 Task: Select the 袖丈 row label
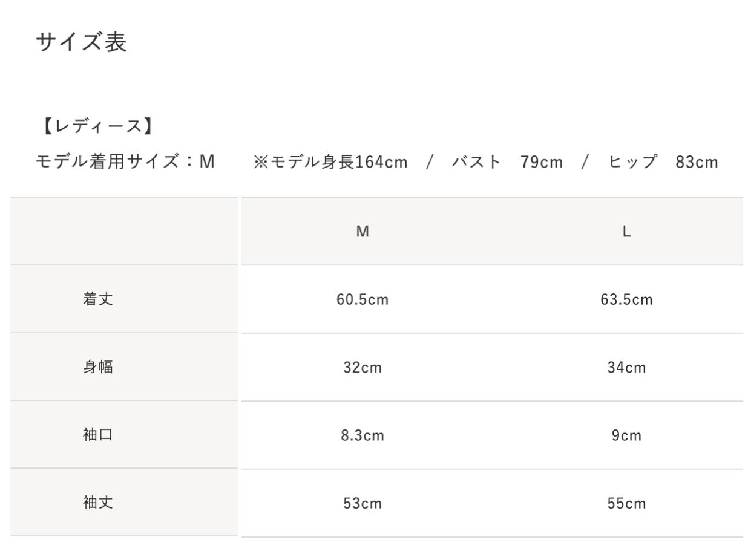[98, 503]
